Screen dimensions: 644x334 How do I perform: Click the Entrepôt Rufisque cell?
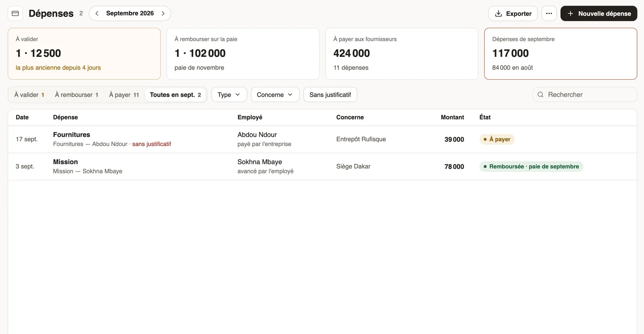361,139
